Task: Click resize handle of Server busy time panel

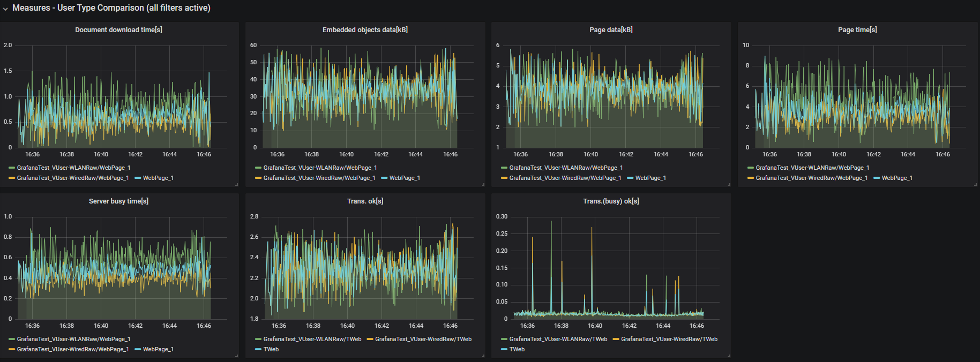Action: pos(236,356)
